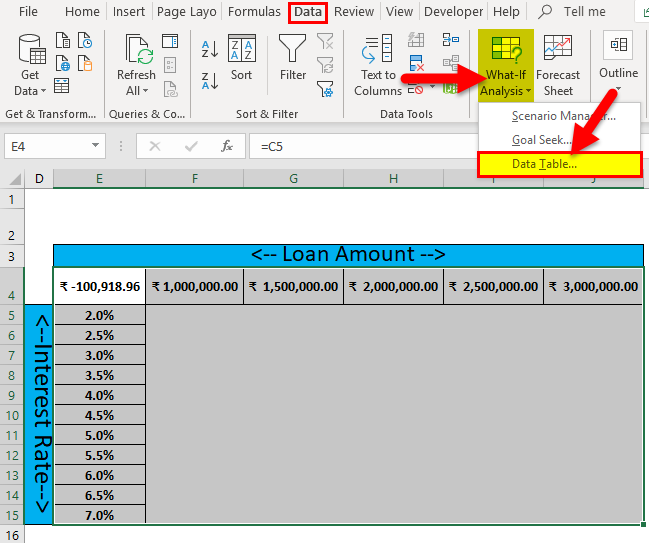
Task: Select the row 5 header
Action: (x=12, y=315)
